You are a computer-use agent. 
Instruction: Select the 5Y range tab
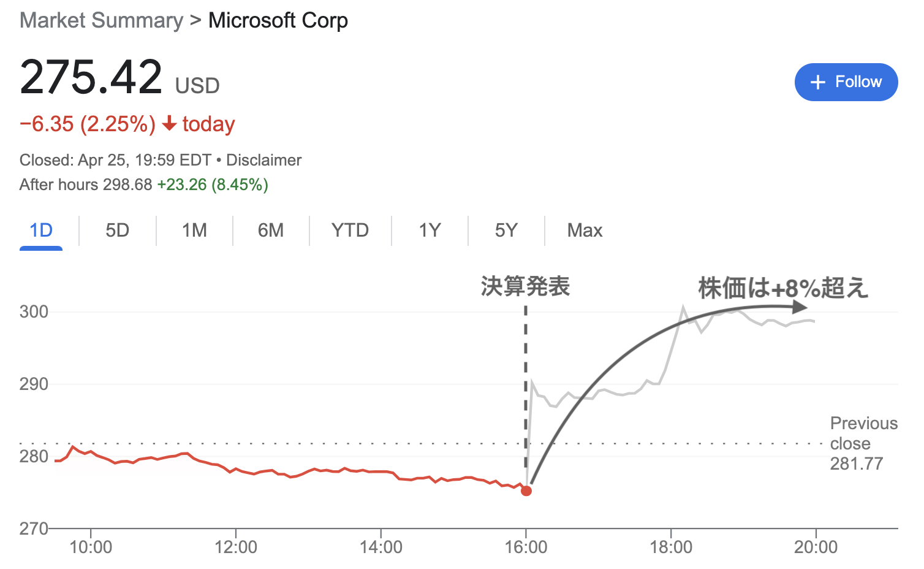506,231
